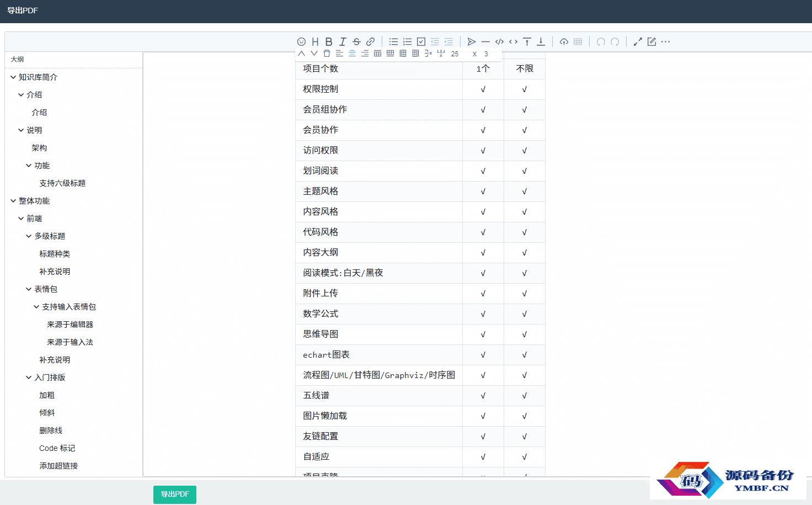Image resolution: width=812 pixels, height=505 pixels.
Task: Apply strikethrough formatting
Action: click(x=356, y=42)
